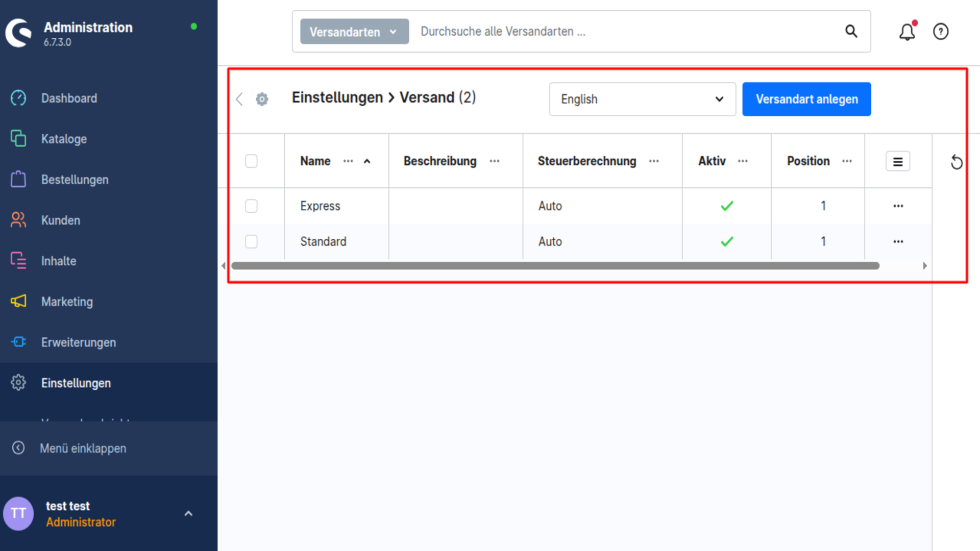
Task: Click the Kataloge stacked squares icon
Action: coord(18,138)
